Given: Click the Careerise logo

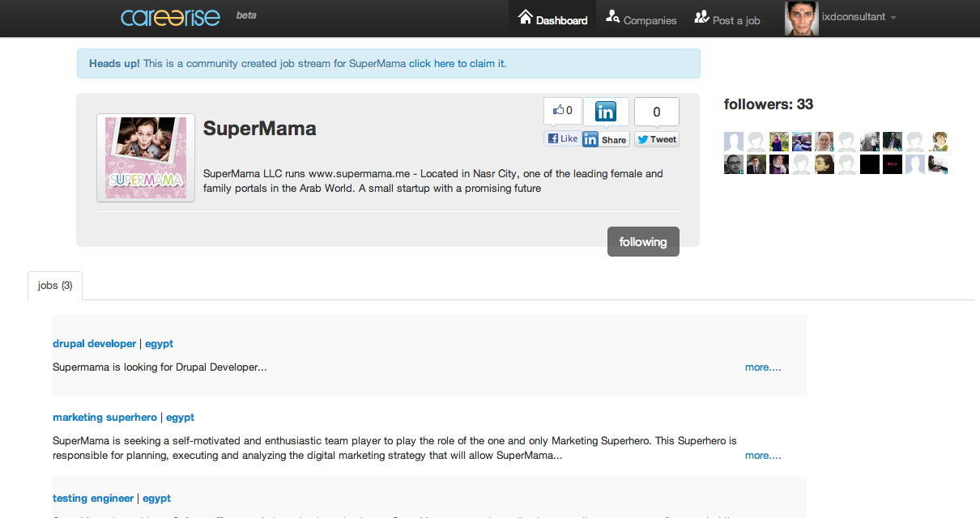Looking at the screenshot, I should [x=170, y=17].
